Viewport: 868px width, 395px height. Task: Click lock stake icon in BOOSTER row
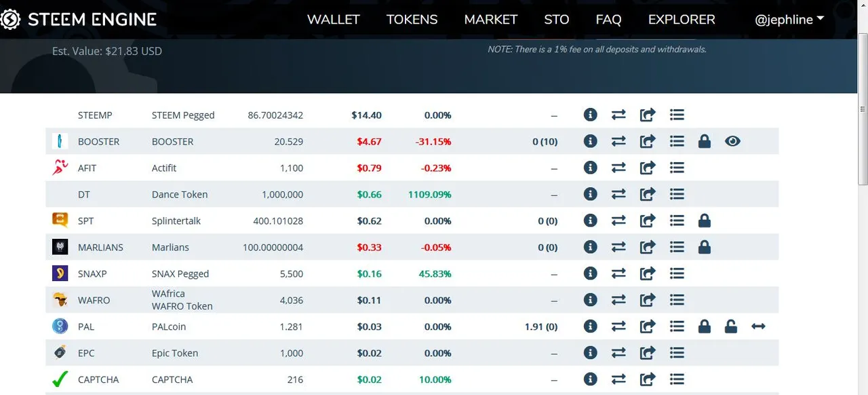pyautogui.click(x=705, y=141)
